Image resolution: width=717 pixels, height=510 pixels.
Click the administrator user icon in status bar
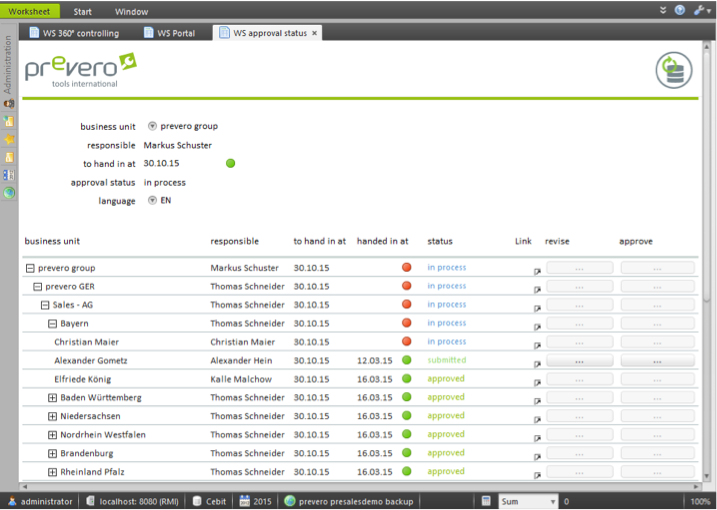[x=12, y=501]
